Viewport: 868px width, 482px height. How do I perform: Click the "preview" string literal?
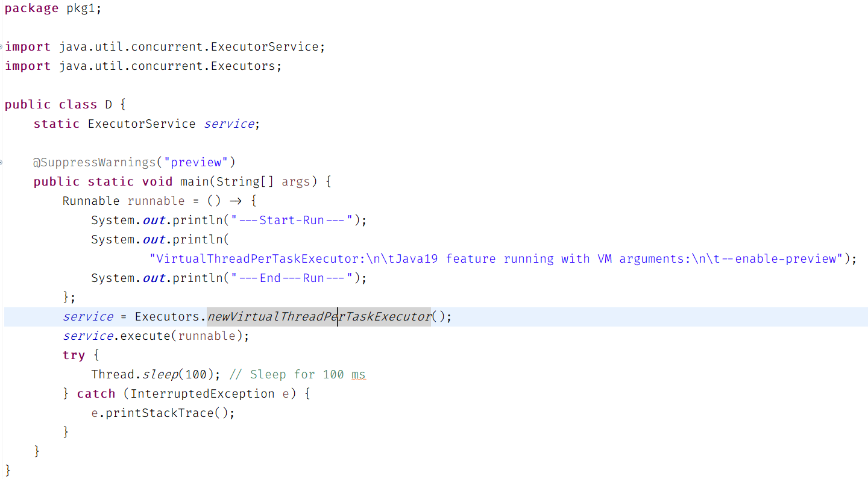[x=196, y=163]
